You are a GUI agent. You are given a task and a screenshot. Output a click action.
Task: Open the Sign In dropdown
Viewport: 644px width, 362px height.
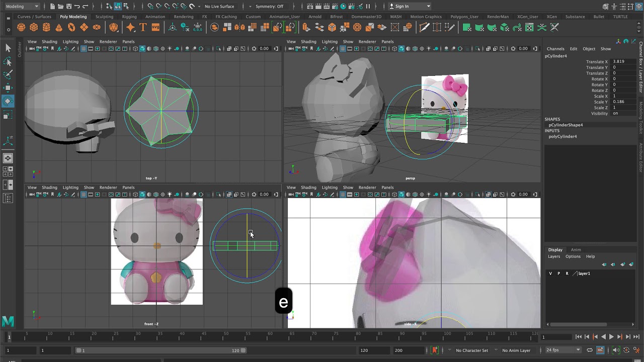pyautogui.click(x=411, y=6)
